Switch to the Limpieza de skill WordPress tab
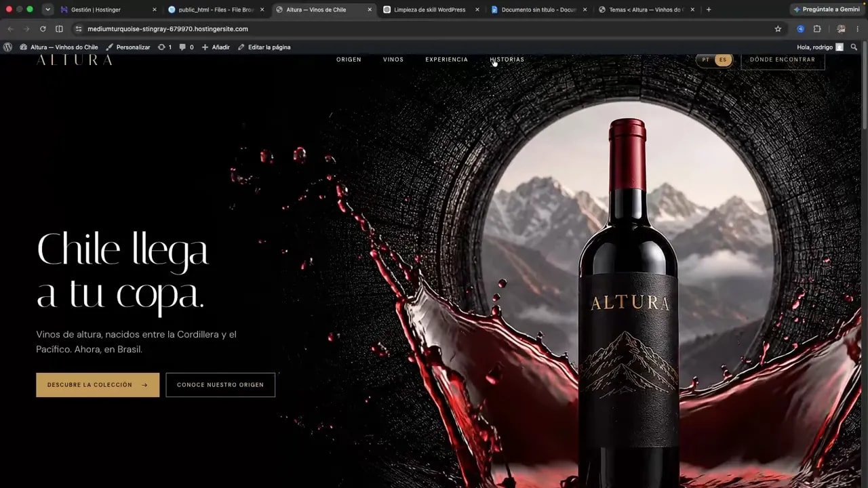Screen dimensions: 868x488 [x=431, y=9]
